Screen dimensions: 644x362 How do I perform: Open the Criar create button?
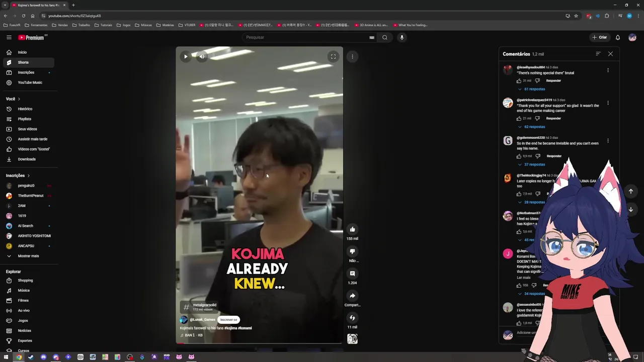pyautogui.click(x=599, y=37)
